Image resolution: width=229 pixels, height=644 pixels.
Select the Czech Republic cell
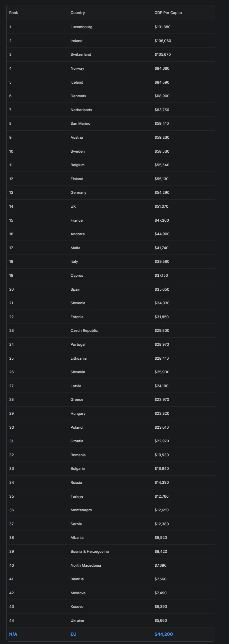(84, 330)
